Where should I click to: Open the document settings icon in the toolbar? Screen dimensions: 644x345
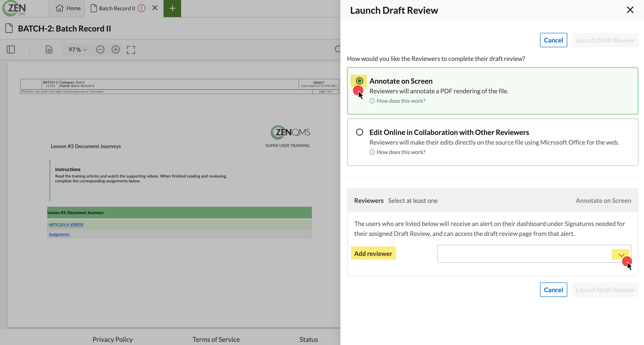tap(49, 49)
